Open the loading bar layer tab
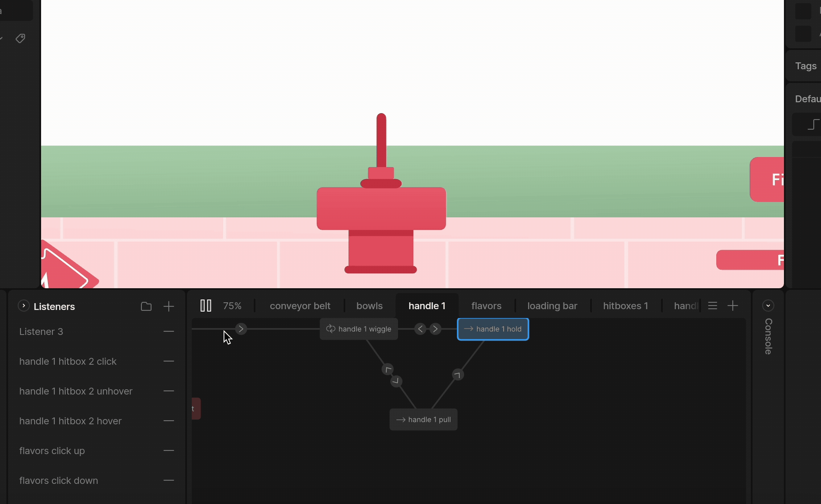 point(552,306)
